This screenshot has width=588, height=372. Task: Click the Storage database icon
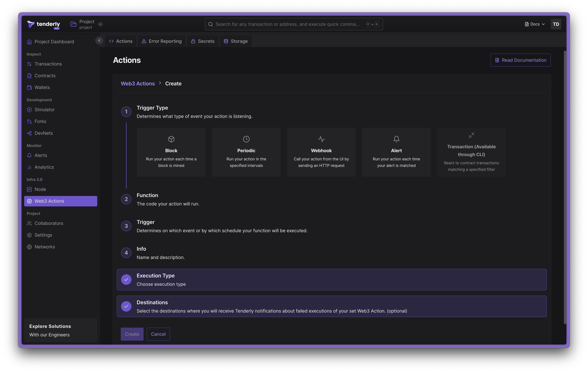226,41
